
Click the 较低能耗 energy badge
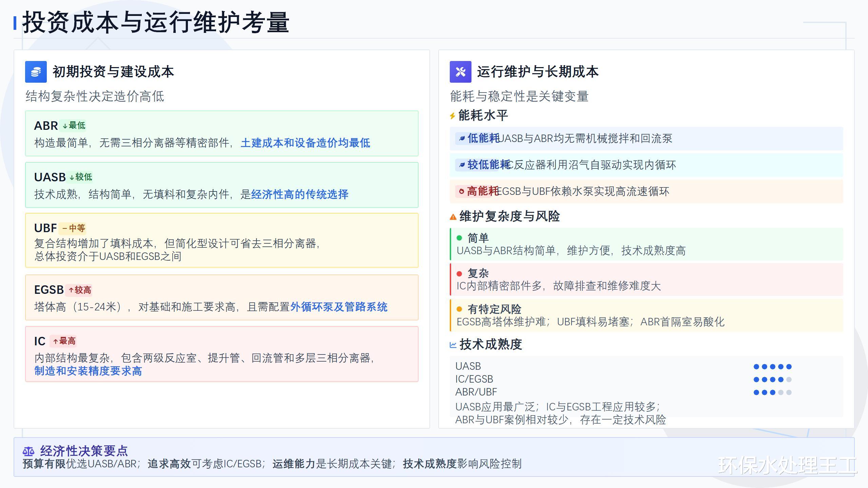point(485,165)
